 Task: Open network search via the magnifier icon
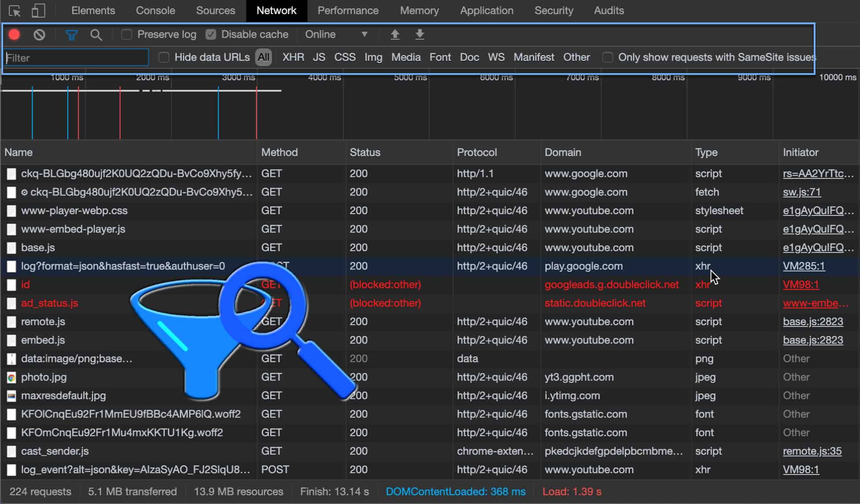click(x=97, y=34)
